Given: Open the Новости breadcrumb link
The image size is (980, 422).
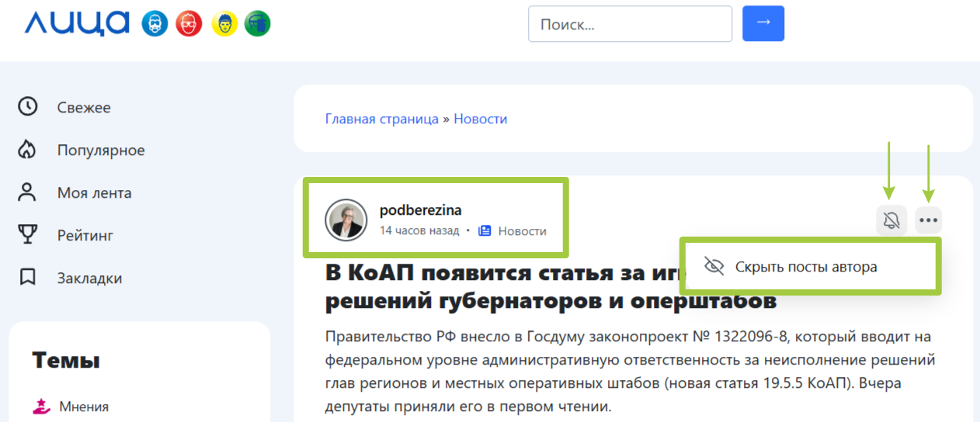Looking at the screenshot, I should point(481,119).
